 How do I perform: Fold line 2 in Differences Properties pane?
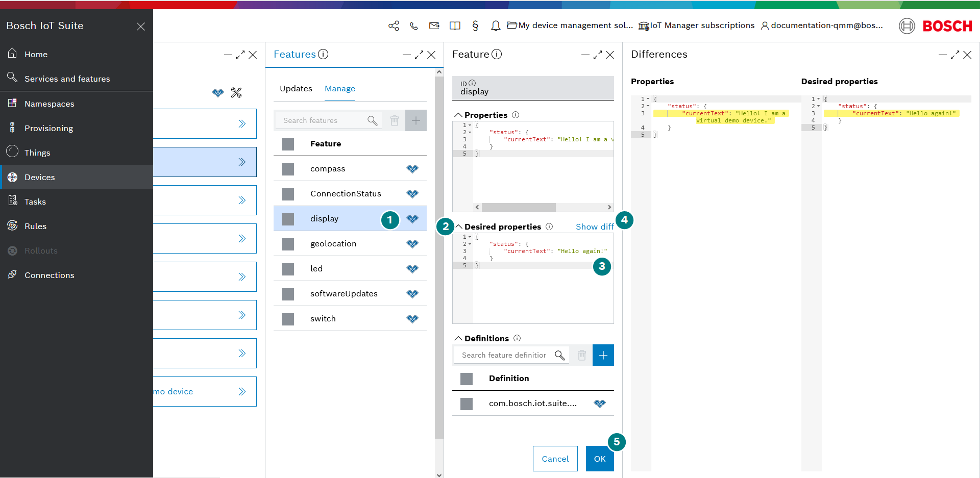tap(648, 106)
